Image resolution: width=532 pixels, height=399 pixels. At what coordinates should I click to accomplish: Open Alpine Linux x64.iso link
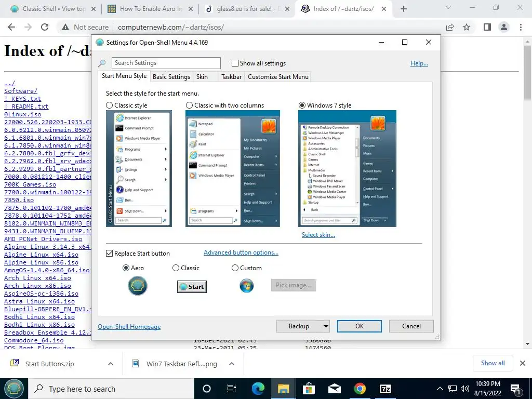41,255
